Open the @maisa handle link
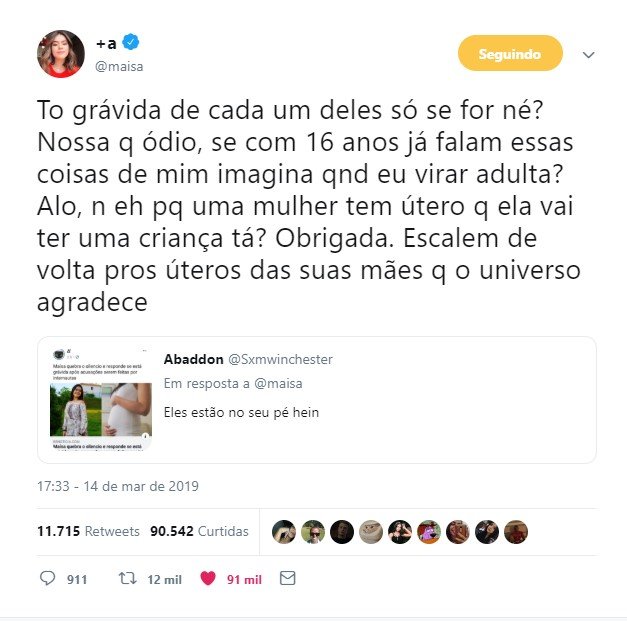 119,66
